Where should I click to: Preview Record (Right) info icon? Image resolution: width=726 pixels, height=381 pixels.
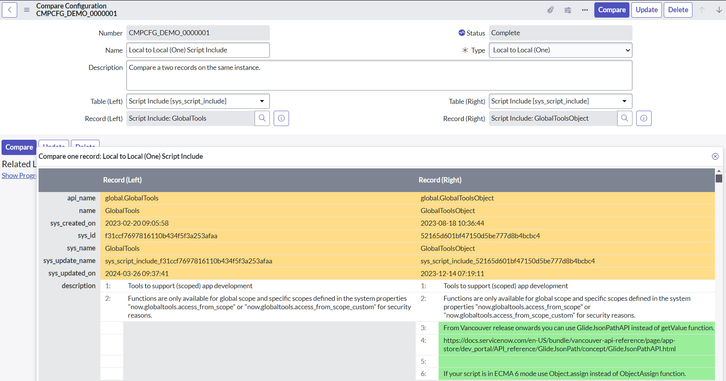click(x=644, y=118)
